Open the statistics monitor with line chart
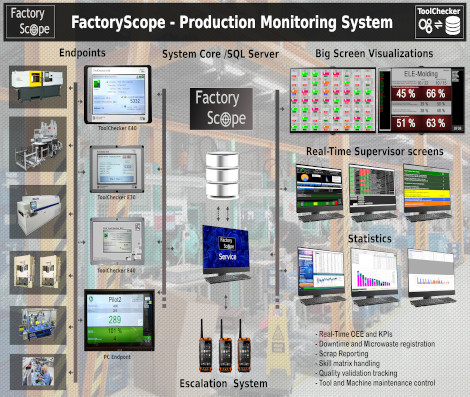This screenshot has height=397, width=470. click(x=321, y=276)
